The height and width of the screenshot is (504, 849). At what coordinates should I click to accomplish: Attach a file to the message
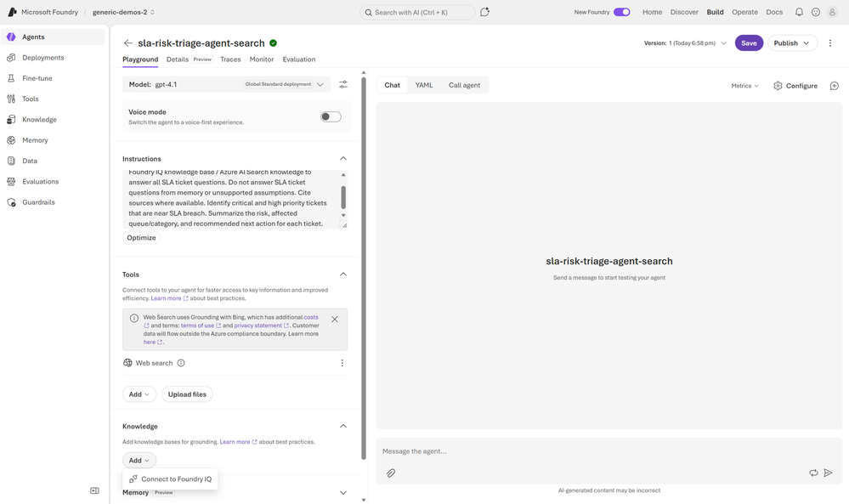(x=390, y=473)
